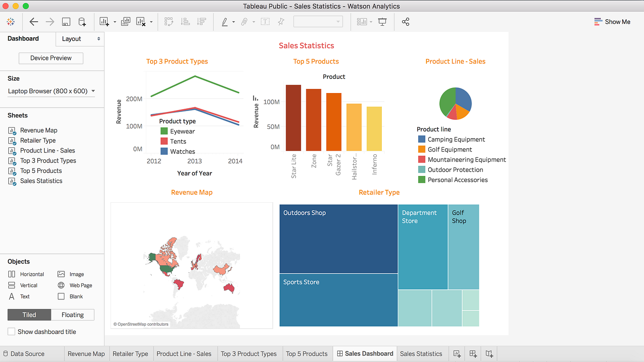This screenshot has width=644, height=362.
Task: Click the Undo arrow in the toolbar
Action: point(34,21)
